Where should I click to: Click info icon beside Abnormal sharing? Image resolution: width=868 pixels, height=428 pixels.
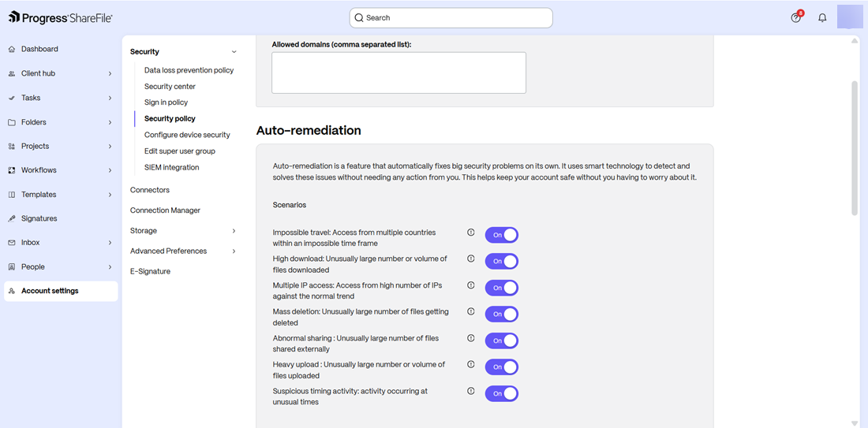(471, 337)
